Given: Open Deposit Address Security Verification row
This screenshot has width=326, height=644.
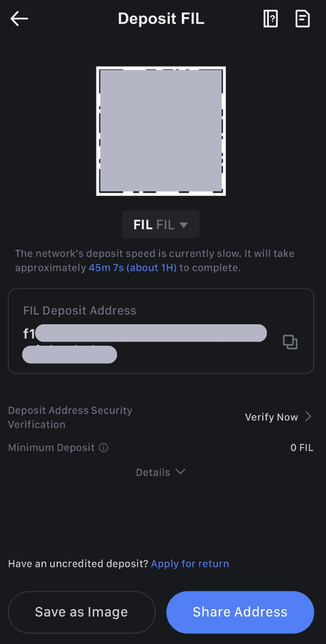Looking at the screenshot, I should [70, 417].
